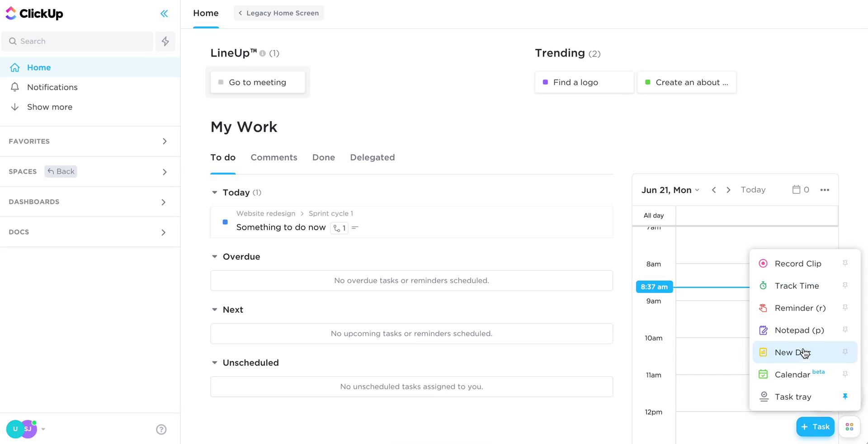Screen dimensions: 868x444
Task: Click the LineUp info icon
Action: pyautogui.click(x=263, y=53)
